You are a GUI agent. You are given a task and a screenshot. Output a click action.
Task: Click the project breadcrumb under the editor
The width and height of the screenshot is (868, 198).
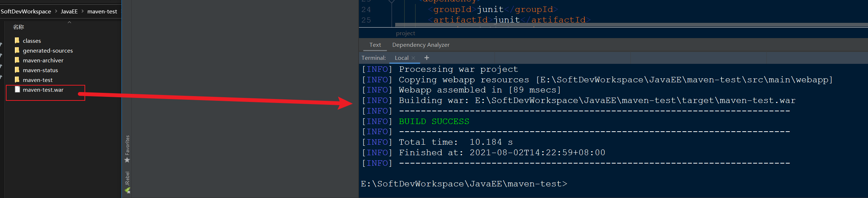[405, 33]
